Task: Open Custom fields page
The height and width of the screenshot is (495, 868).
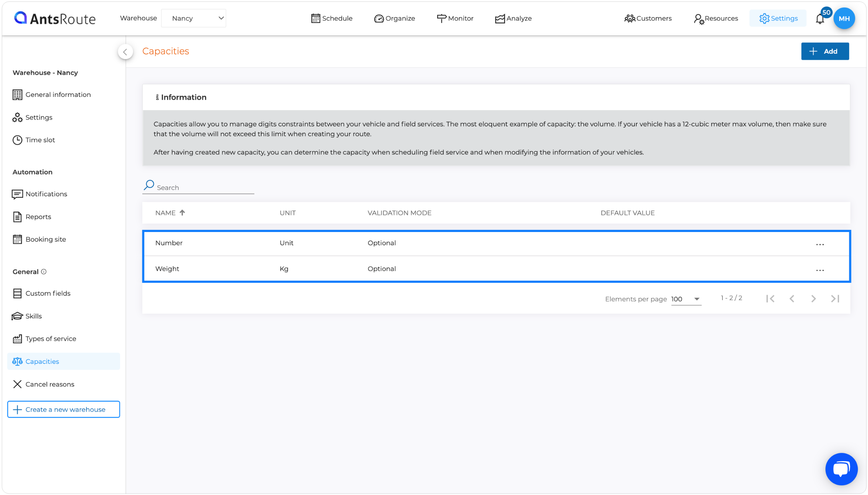Action: tap(41, 294)
